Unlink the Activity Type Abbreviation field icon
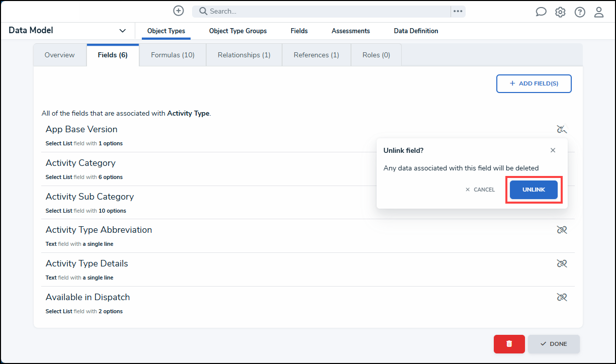The width and height of the screenshot is (616, 364). pos(562,230)
